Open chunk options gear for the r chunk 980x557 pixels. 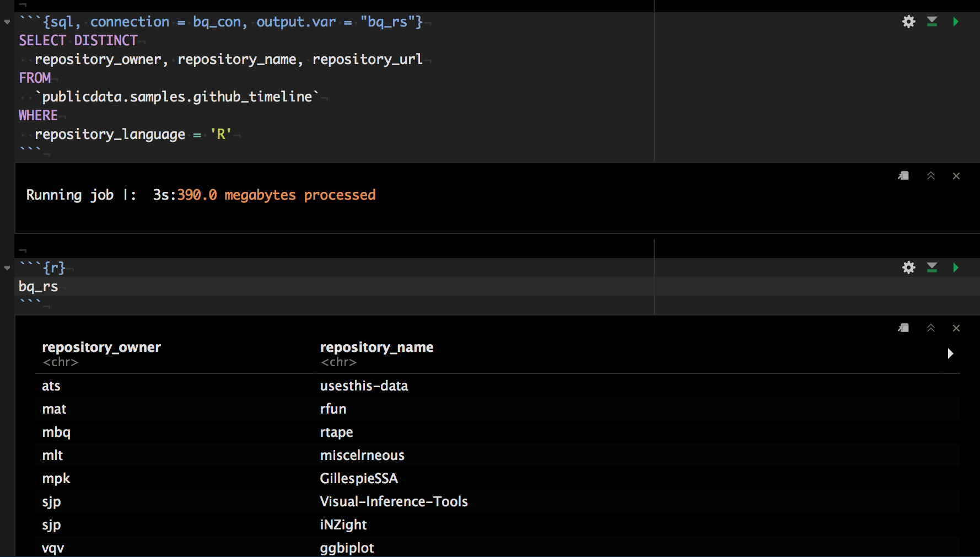[908, 267]
